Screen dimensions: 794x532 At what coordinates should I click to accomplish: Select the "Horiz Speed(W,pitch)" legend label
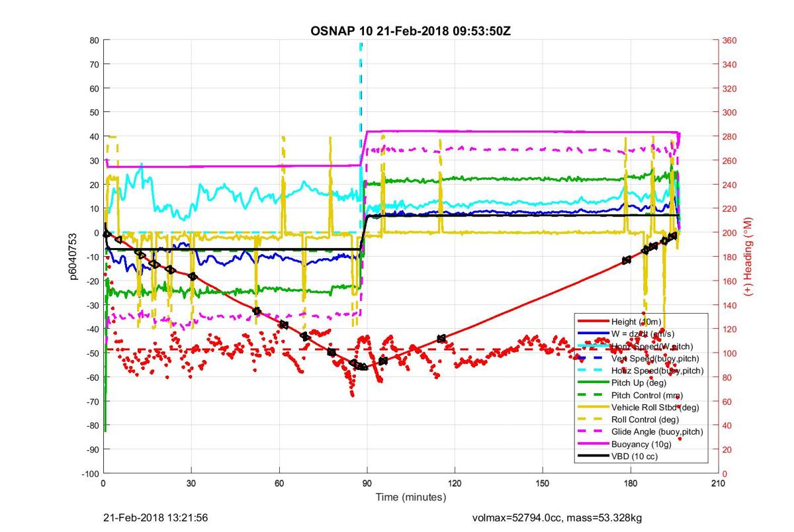652,346
